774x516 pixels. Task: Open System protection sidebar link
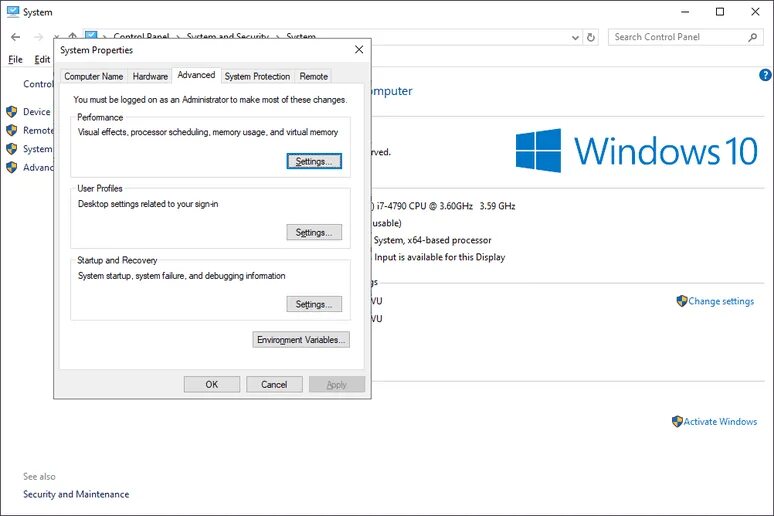pos(38,149)
